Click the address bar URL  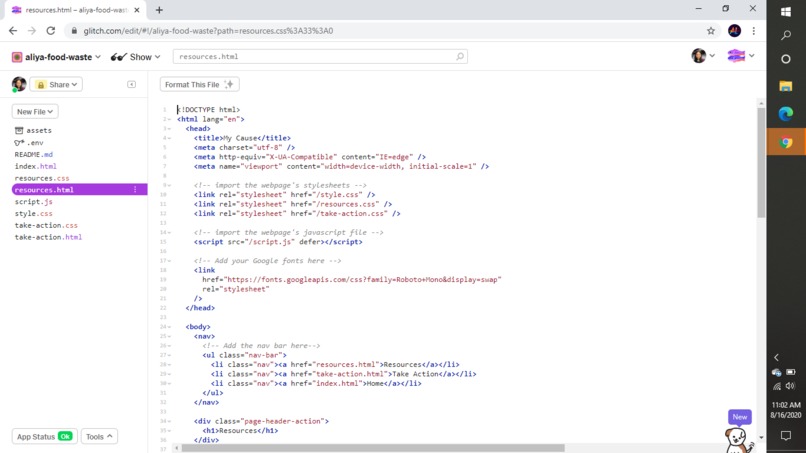(x=208, y=31)
